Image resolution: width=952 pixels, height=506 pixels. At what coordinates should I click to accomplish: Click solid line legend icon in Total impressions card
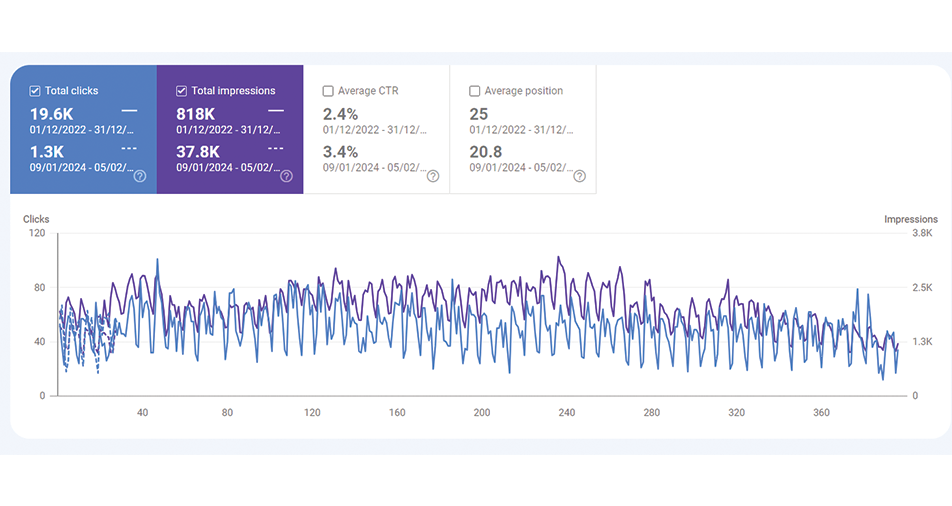coord(276,111)
